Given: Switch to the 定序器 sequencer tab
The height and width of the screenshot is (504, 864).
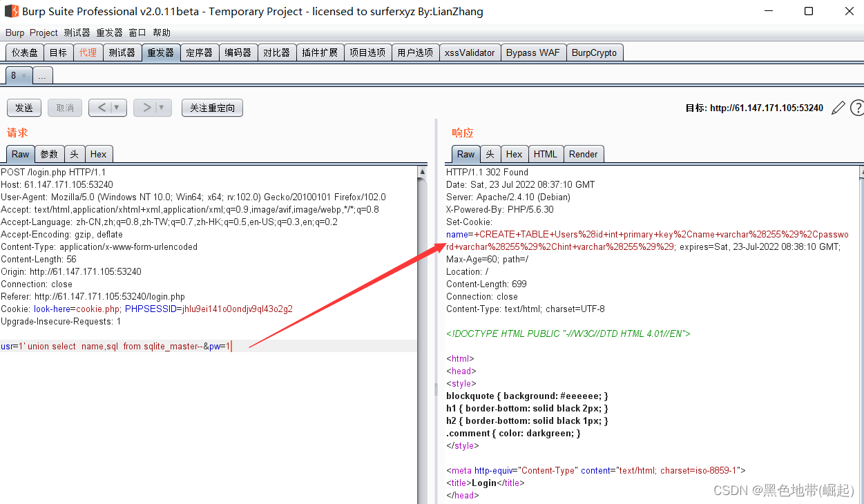Looking at the screenshot, I should pos(199,52).
